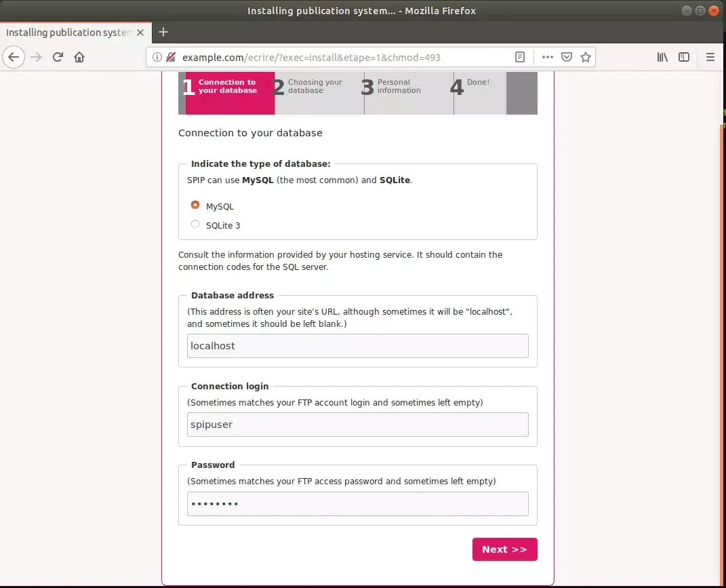Screen dimensions: 726x588
Task: Minimize the Firefox window
Action: [687, 10]
